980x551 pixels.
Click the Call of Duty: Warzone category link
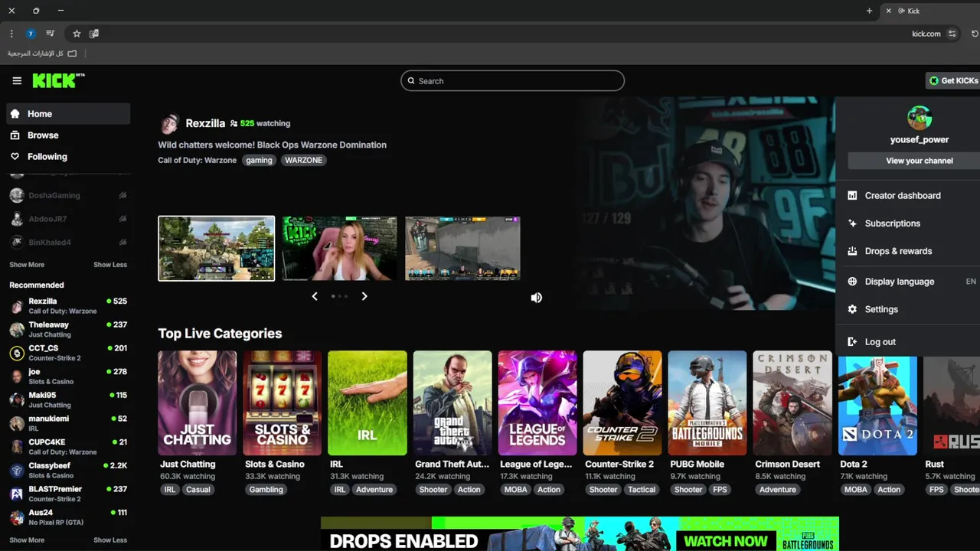tap(197, 160)
